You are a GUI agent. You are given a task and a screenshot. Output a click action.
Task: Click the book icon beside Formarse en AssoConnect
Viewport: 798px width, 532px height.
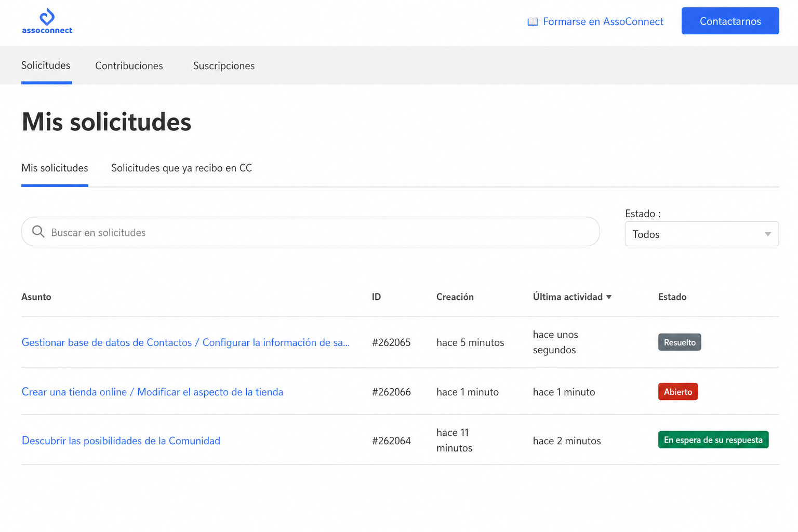(x=533, y=22)
